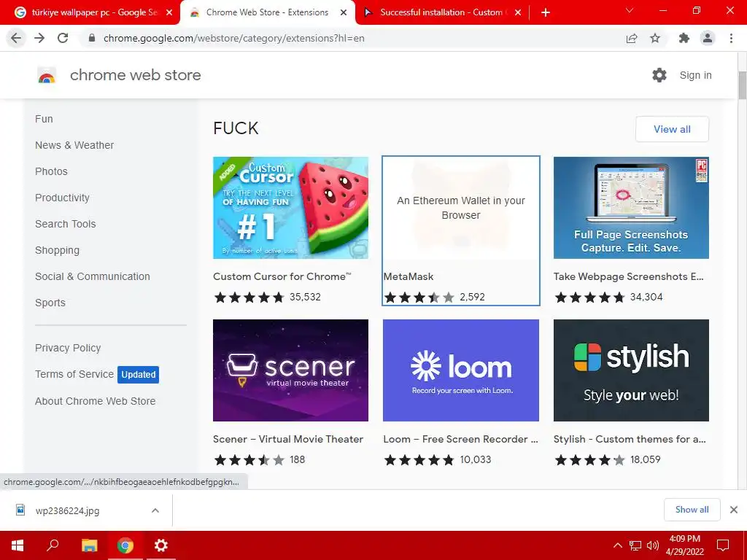Open the Stylish thumbnail

(x=631, y=370)
